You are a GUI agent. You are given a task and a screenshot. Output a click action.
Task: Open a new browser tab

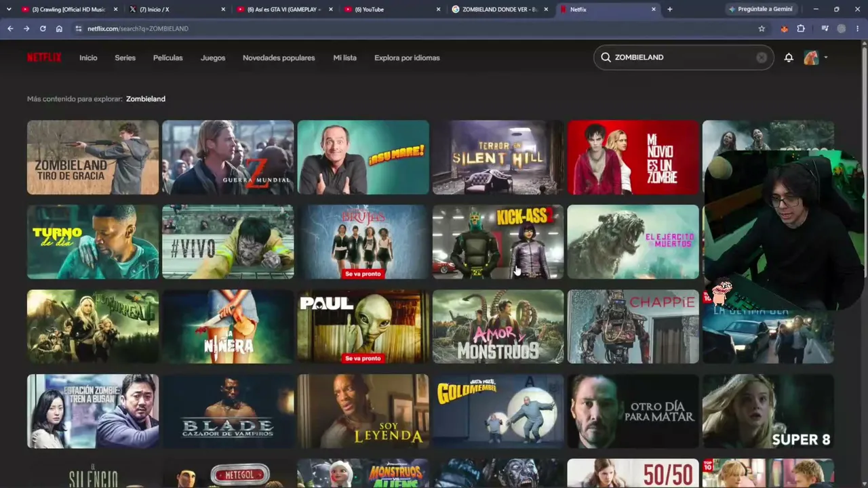click(670, 9)
